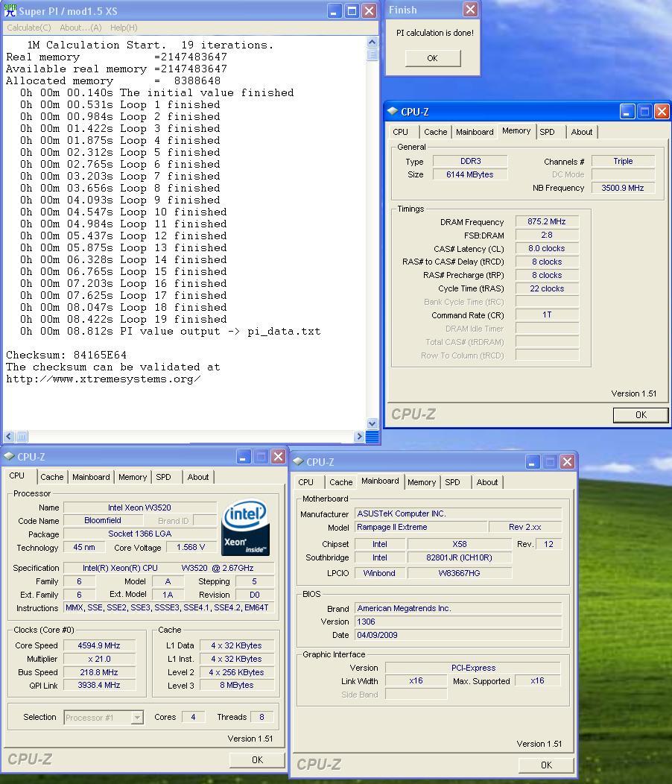Click Super PI scroll up arrow
Screen dimensions: 672x784
372,42
